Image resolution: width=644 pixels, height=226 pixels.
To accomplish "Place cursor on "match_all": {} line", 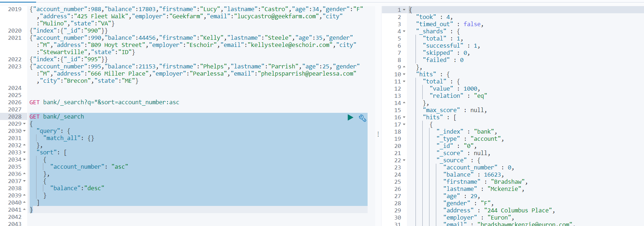I will (x=69, y=138).
